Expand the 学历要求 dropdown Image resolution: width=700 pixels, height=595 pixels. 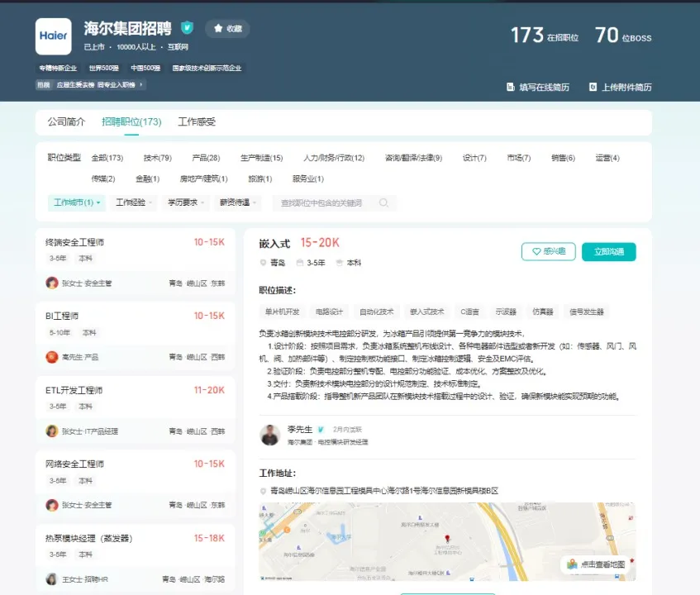tap(185, 202)
